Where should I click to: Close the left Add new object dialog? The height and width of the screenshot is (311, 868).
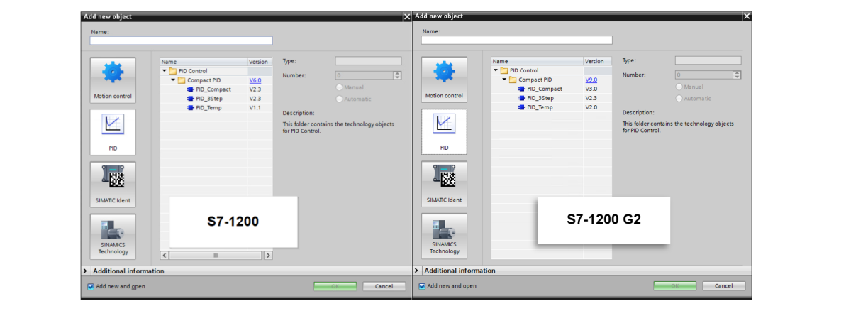(406, 16)
